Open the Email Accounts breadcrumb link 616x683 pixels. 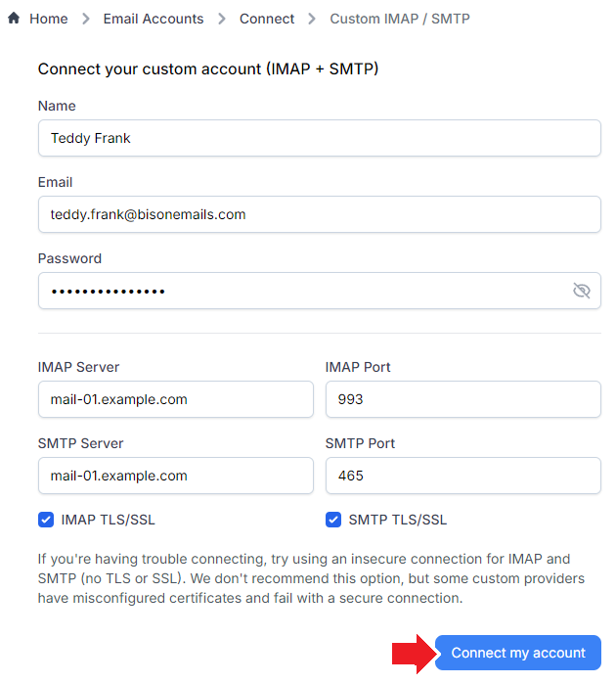[154, 19]
